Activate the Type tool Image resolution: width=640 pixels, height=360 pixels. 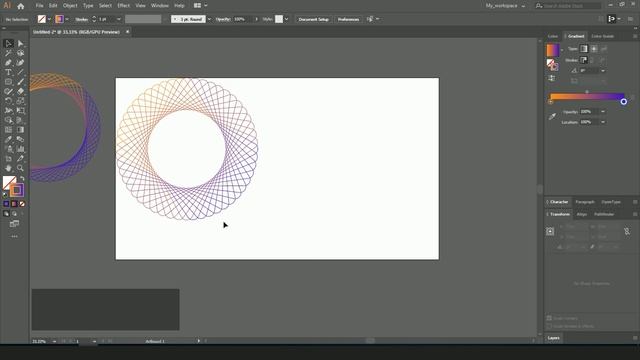click(x=8, y=72)
